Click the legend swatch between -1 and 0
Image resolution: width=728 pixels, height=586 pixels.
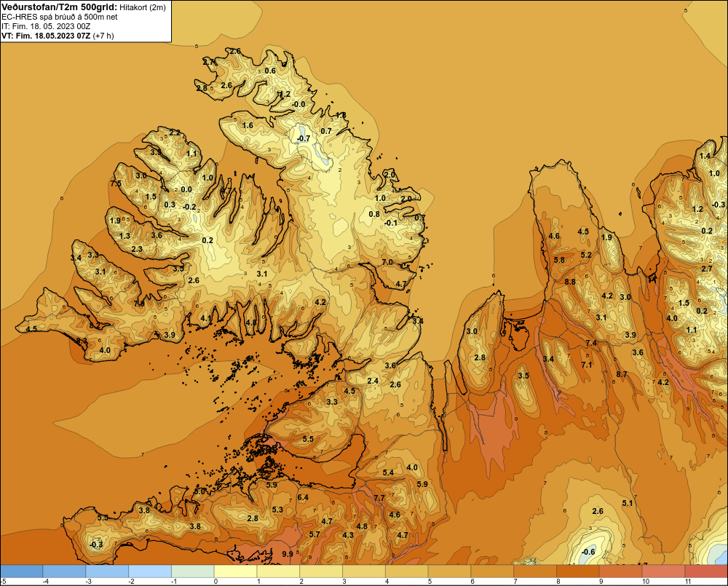(193, 571)
